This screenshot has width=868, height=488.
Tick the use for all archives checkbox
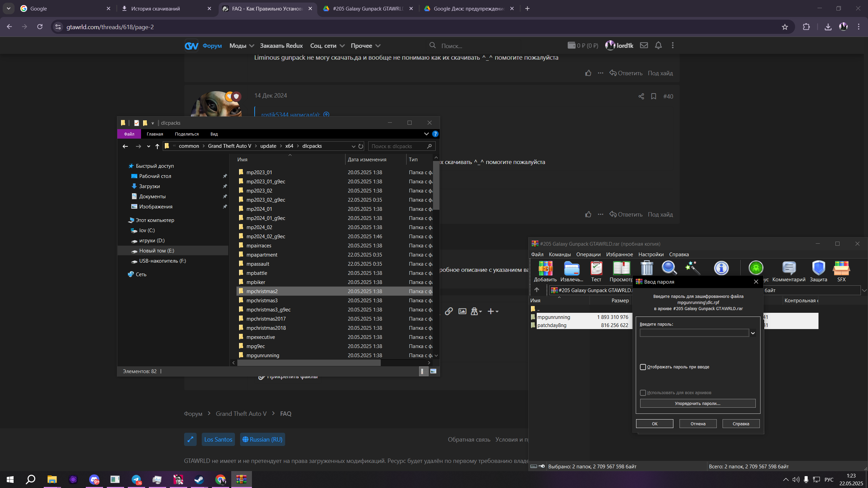pos(643,393)
